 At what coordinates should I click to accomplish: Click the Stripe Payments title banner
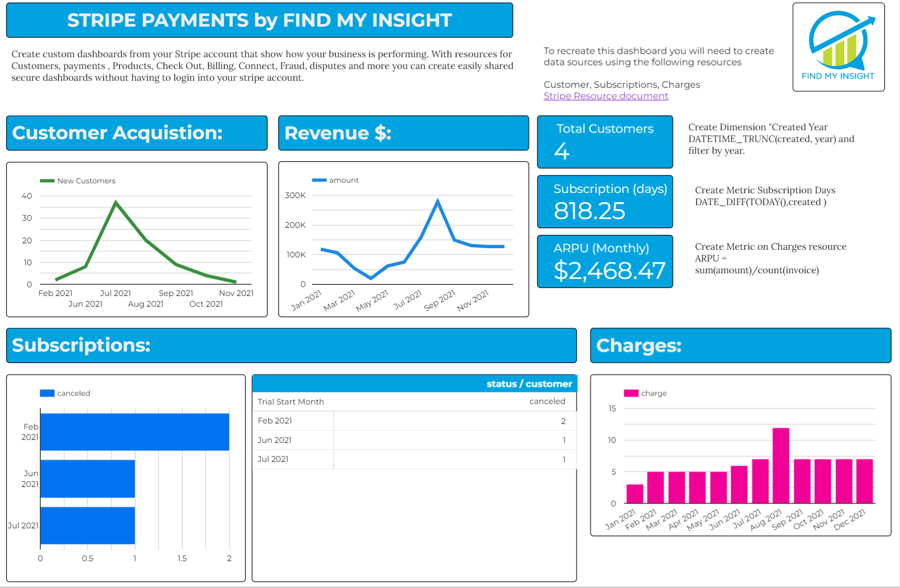pos(259,20)
